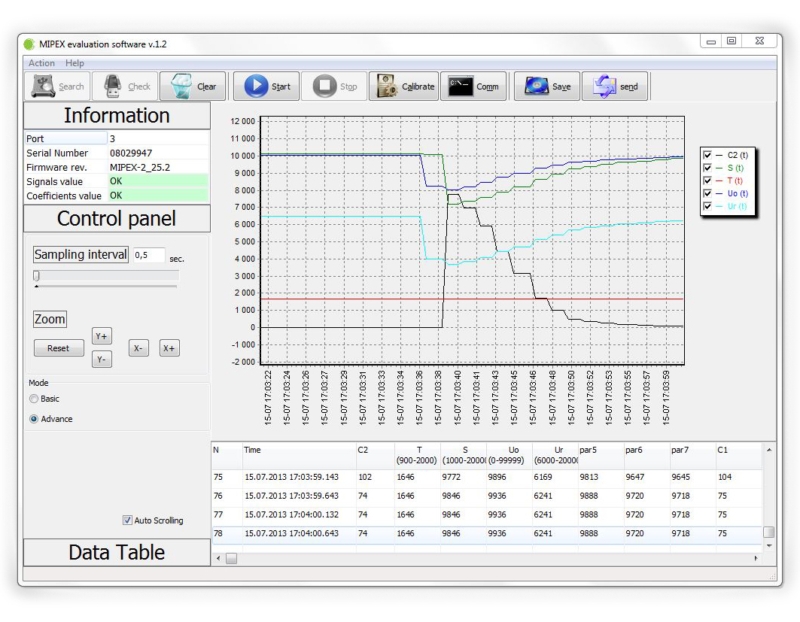This screenshot has width=800, height=622.
Task: Click the Port value field showing 3
Action: (x=158, y=139)
